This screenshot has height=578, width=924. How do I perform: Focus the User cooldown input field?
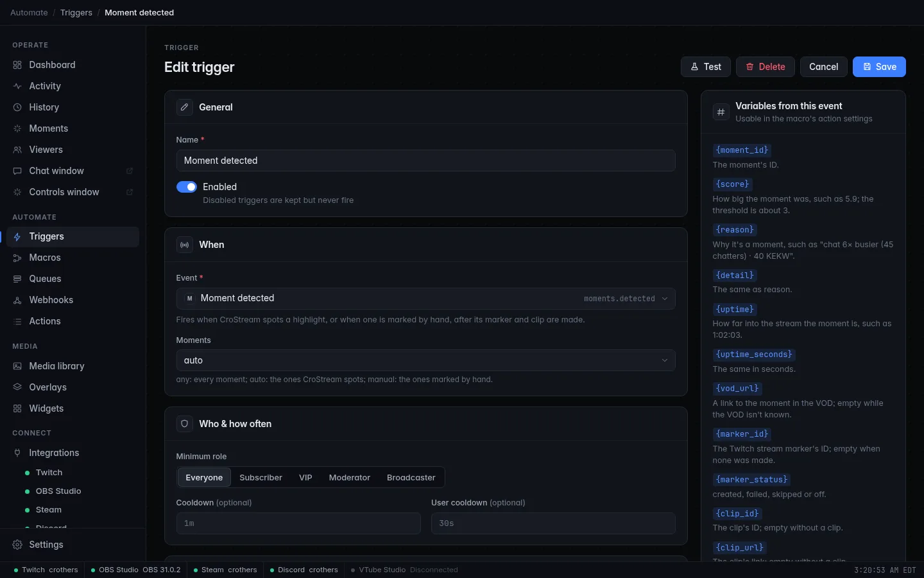coord(553,523)
